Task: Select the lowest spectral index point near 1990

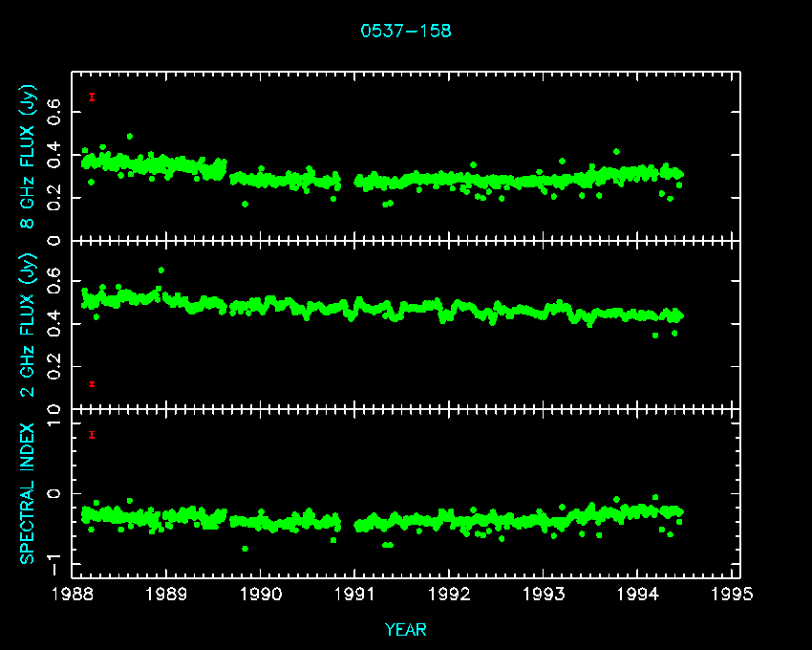Action: pyautogui.click(x=246, y=549)
